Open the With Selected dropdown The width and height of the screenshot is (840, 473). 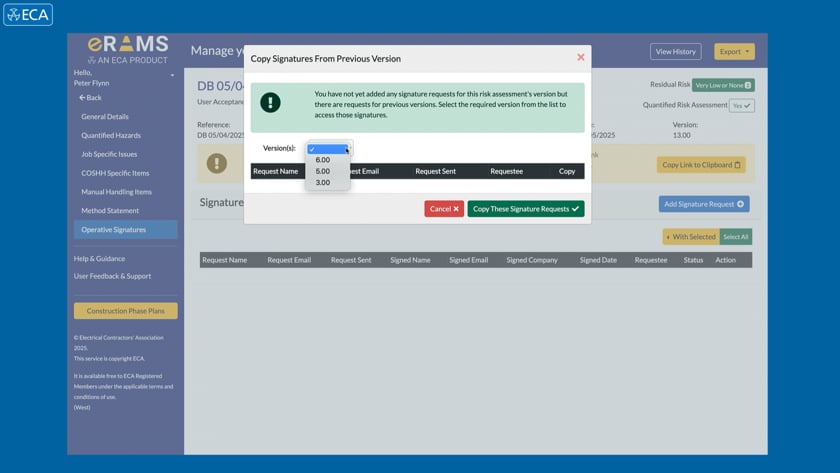[x=691, y=237]
